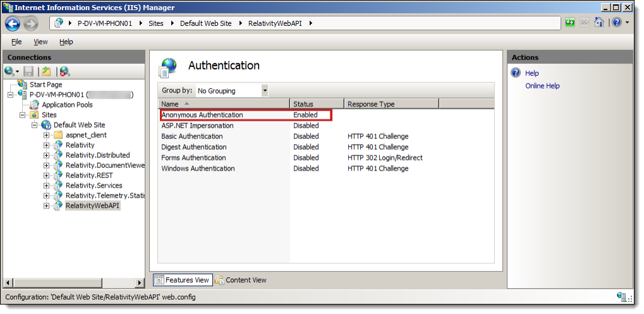
Task: Select the Sites node
Action: tap(49, 115)
